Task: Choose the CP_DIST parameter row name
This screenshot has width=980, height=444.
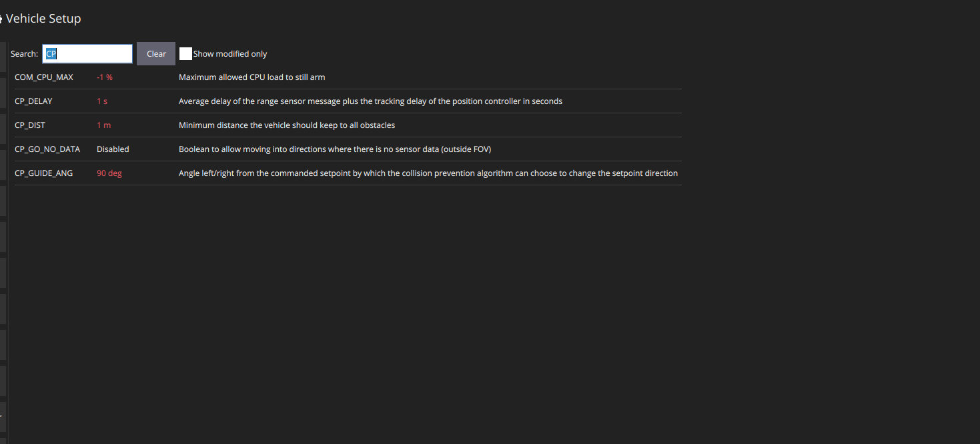Action: pyautogui.click(x=30, y=125)
